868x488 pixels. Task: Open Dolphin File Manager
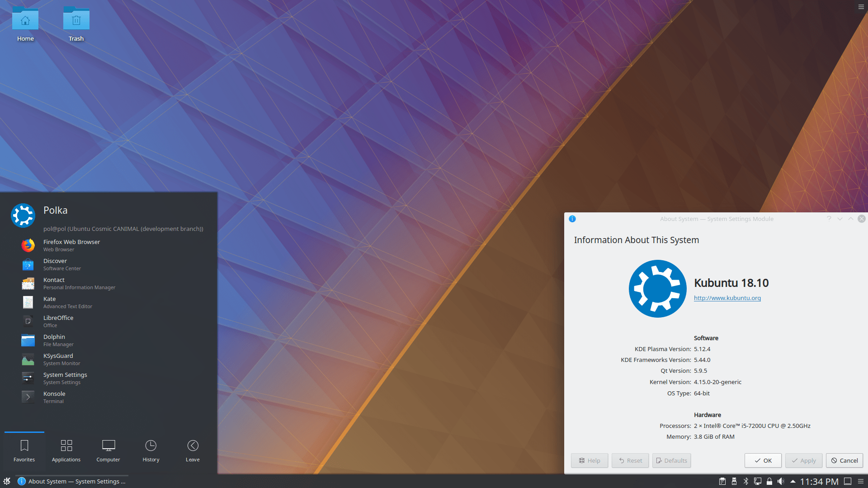click(x=108, y=340)
